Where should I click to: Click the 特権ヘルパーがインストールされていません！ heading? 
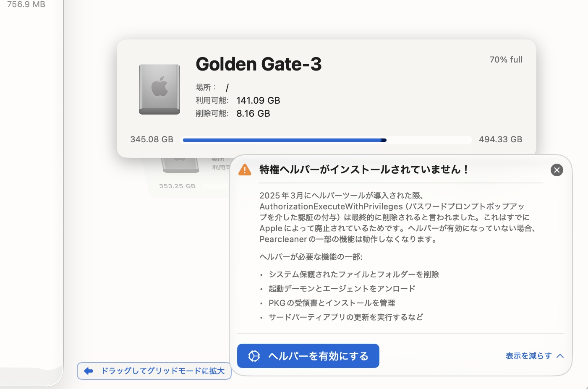(x=364, y=170)
